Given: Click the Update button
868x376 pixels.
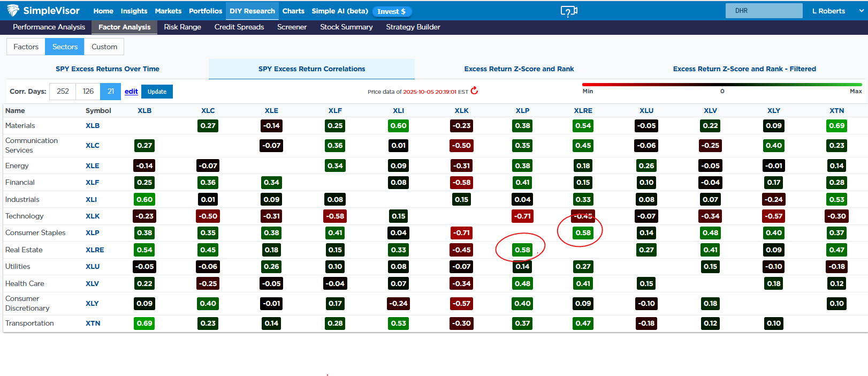Looking at the screenshot, I should [157, 92].
